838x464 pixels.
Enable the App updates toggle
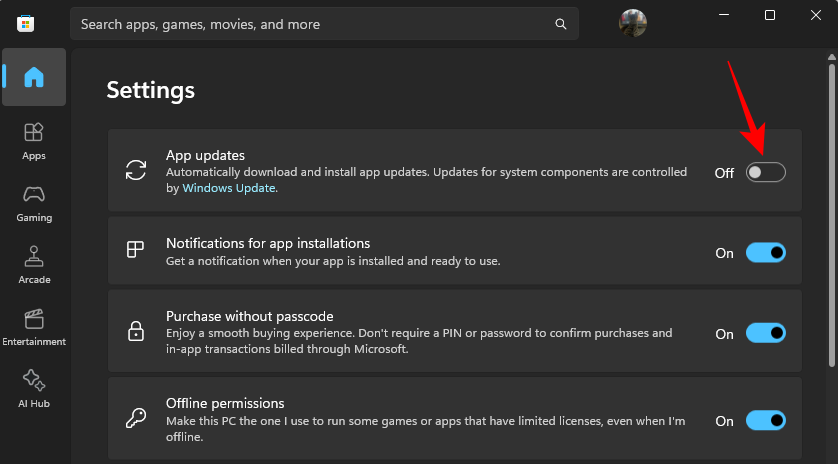(x=765, y=172)
